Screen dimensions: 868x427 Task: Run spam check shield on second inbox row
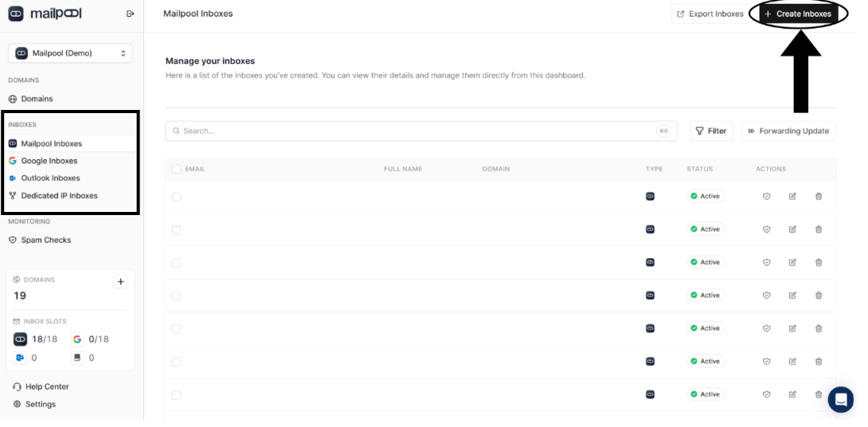click(x=767, y=229)
